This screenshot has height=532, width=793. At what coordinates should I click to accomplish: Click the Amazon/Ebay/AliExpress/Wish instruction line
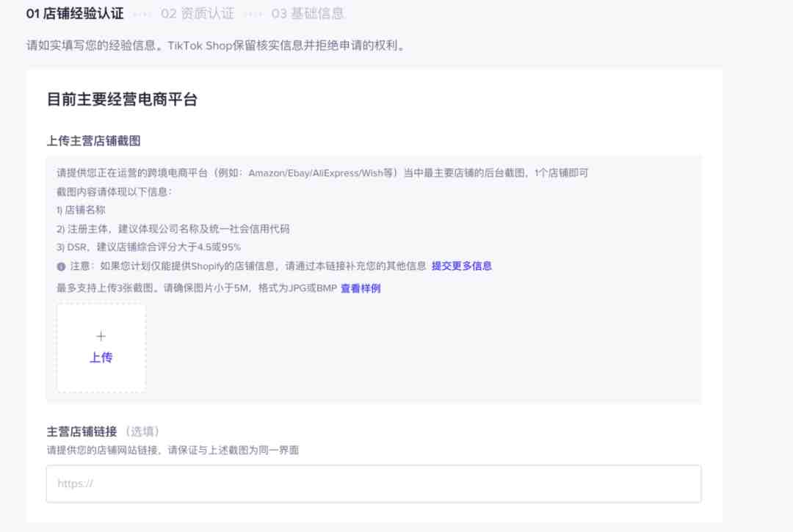pyautogui.click(x=322, y=172)
